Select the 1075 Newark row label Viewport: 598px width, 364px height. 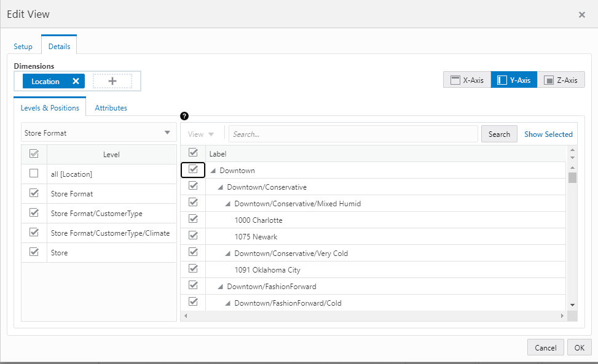(x=256, y=237)
